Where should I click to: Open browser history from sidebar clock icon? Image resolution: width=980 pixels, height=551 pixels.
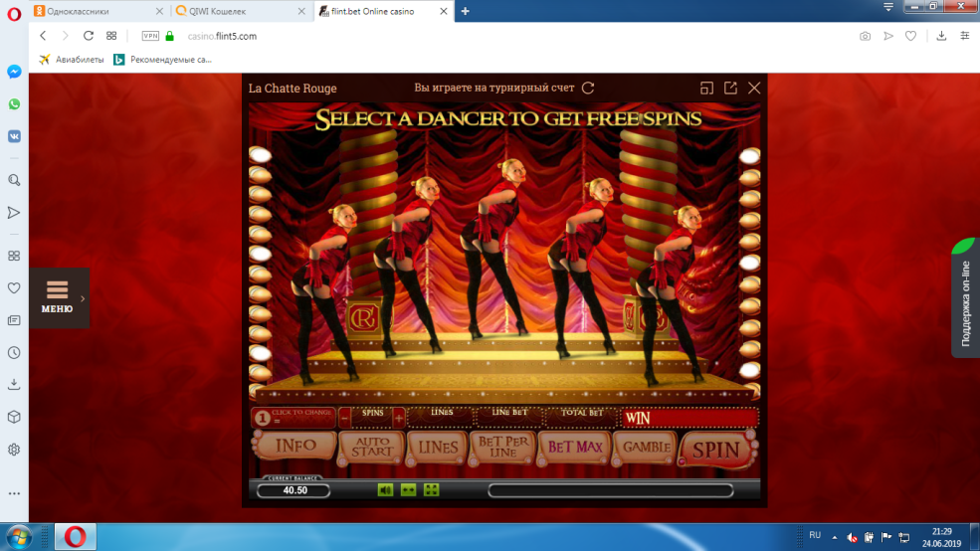tap(14, 352)
